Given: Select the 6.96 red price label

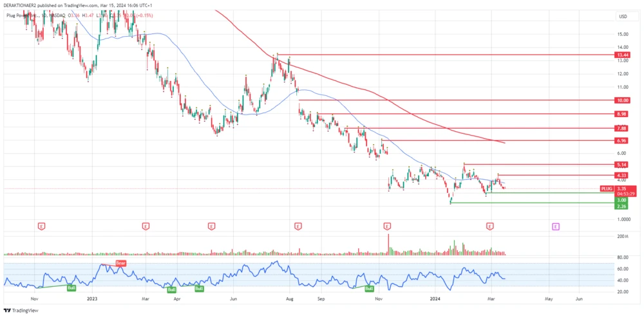Looking at the screenshot, I should (621, 140).
